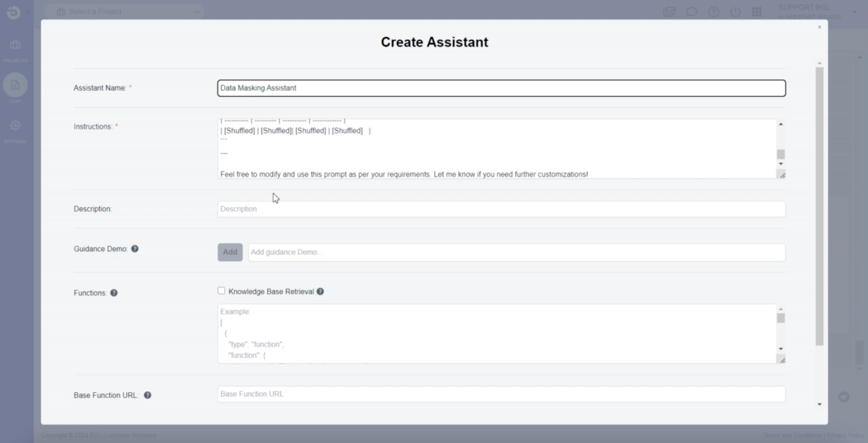868x443 pixels.
Task: Click the 'Feel free to modify' instruction line
Action: (404, 174)
